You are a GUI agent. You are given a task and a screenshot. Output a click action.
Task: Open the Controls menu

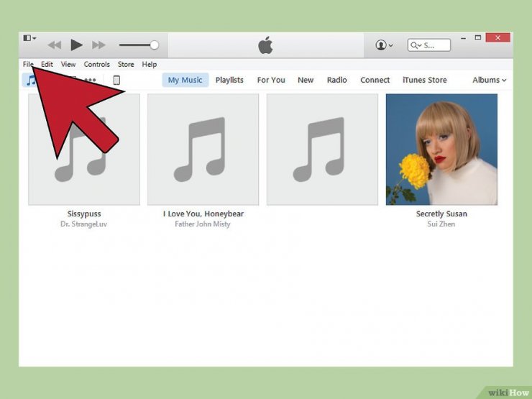97,64
